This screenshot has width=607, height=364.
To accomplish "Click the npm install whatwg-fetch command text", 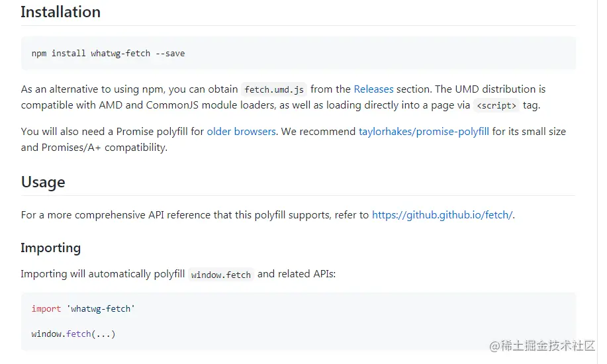I will coord(108,53).
